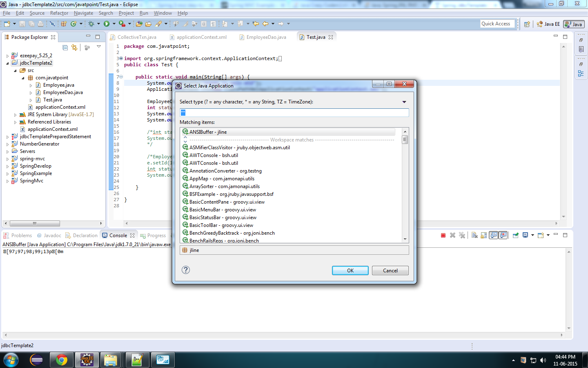The height and width of the screenshot is (368, 588).
Task: Click the Last Edit Location arrow icon
Action: (256, 24)
